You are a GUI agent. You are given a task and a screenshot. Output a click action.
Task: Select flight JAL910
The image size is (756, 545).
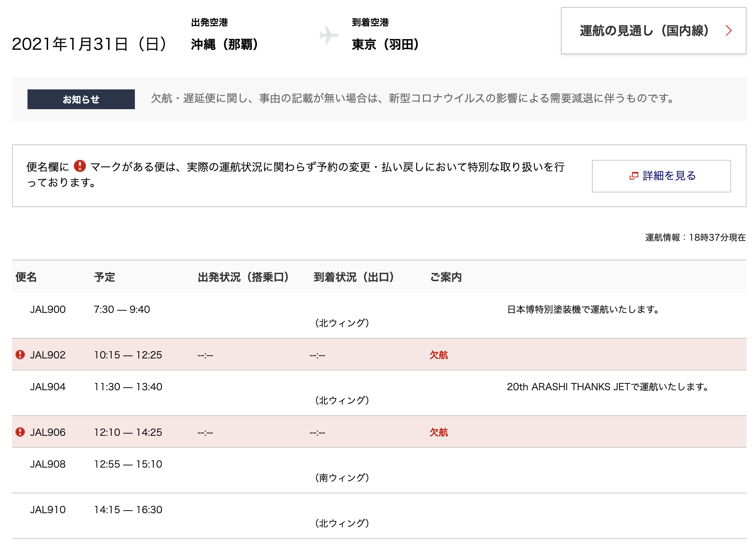point(48,510)
